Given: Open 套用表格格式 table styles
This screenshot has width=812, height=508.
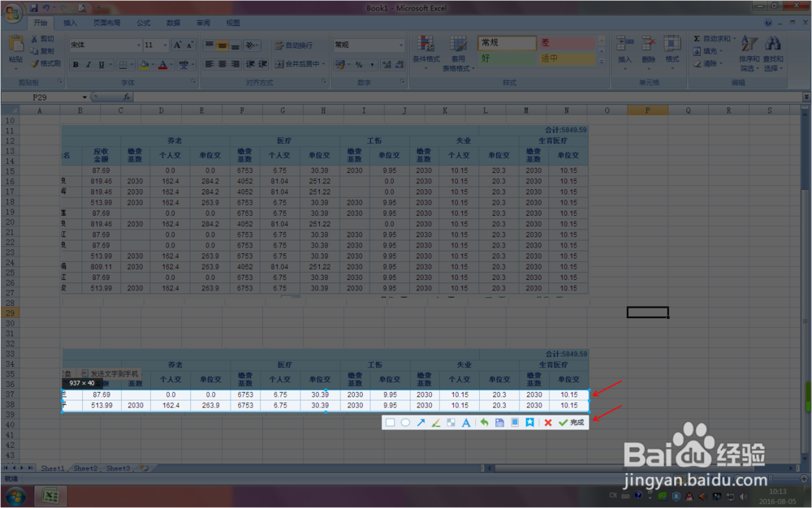Looking at the screenshot, I should point(458,54).
